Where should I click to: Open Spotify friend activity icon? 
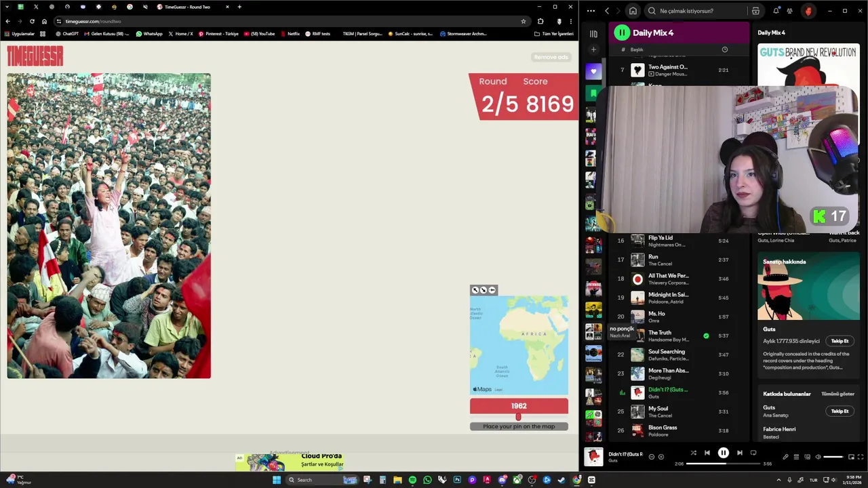coord(789,11)
